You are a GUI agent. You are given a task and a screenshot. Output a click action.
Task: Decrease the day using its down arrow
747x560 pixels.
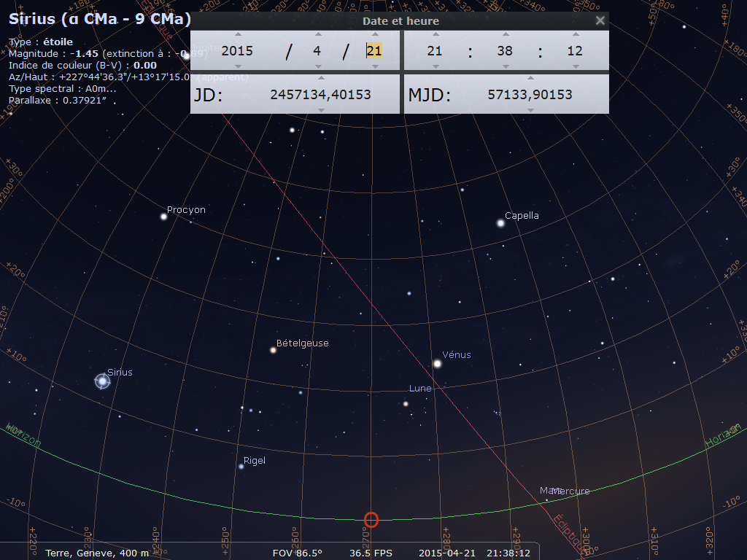(375, 66)
